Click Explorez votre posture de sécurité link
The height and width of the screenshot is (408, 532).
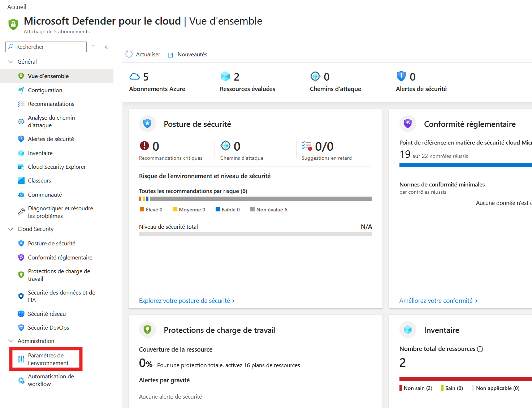[187, 301]
